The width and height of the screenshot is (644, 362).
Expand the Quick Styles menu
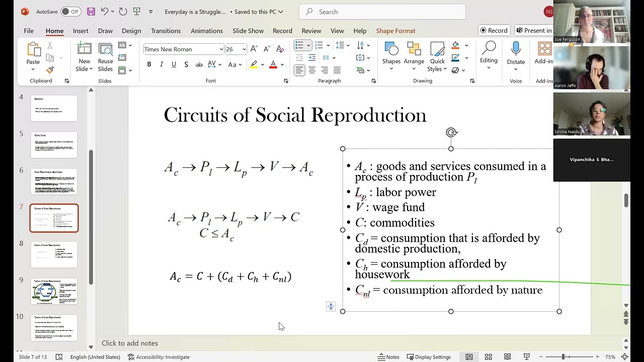tap(437, 56)
